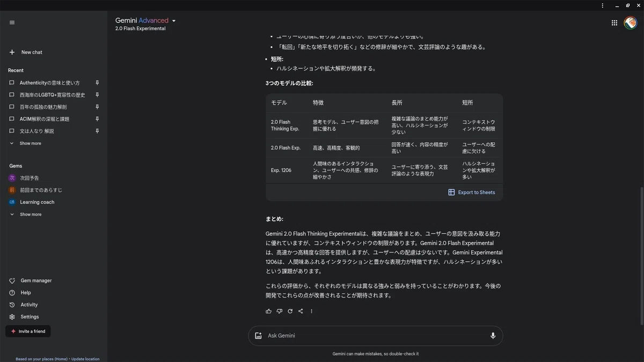Click the Activity label in sidebar
The width and height of the screenshot is (644, 362).
[x=29, y=305]
